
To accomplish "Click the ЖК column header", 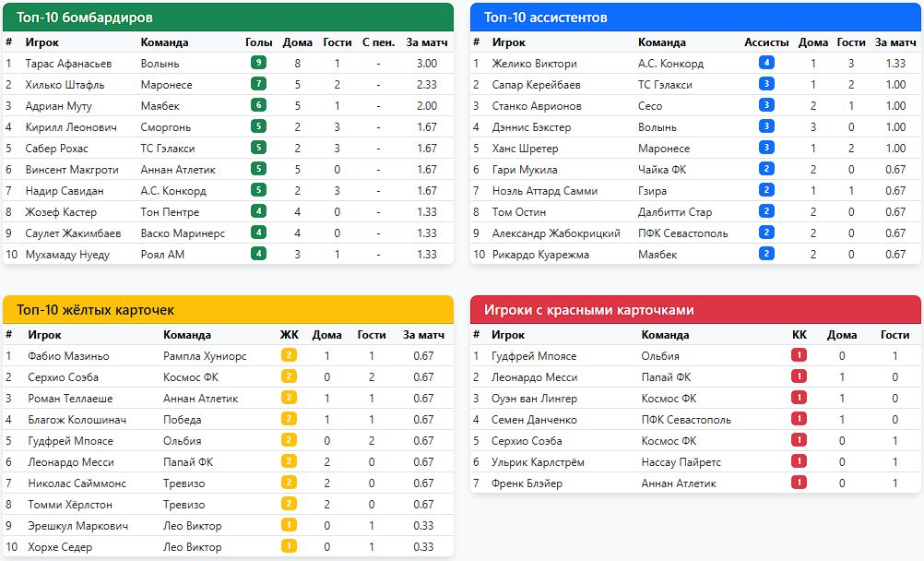I will (x=289, y=335).
